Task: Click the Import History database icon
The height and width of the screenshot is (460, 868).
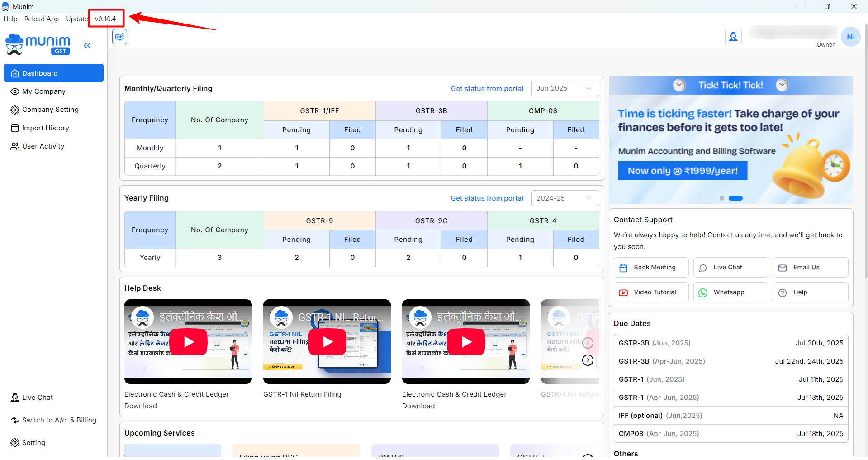Action: click(x=15, y=128)
